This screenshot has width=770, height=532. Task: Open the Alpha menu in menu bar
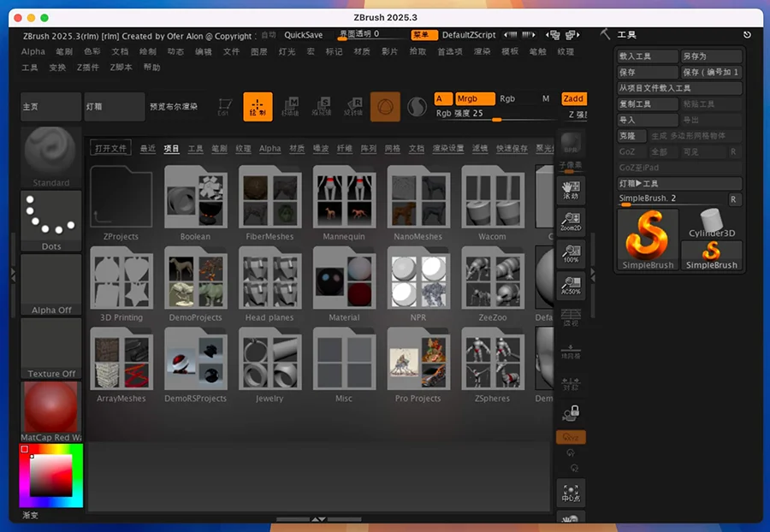(33, 52)
